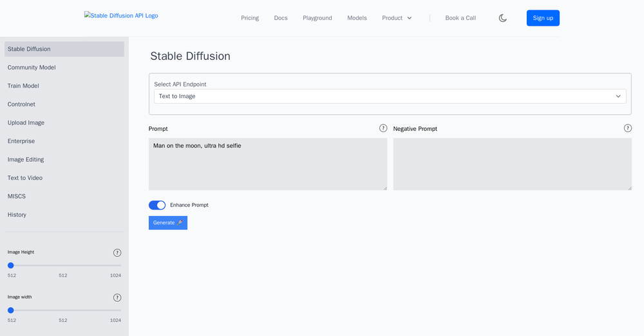644x336 pixels.
Task: Click the Image width slider handle
Action: point(11,310)
